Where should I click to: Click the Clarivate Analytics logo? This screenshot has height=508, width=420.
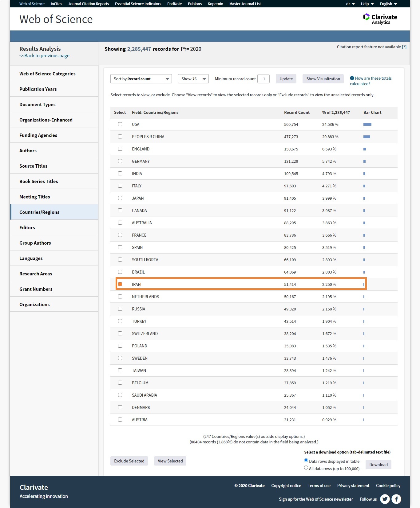point(380,19)
